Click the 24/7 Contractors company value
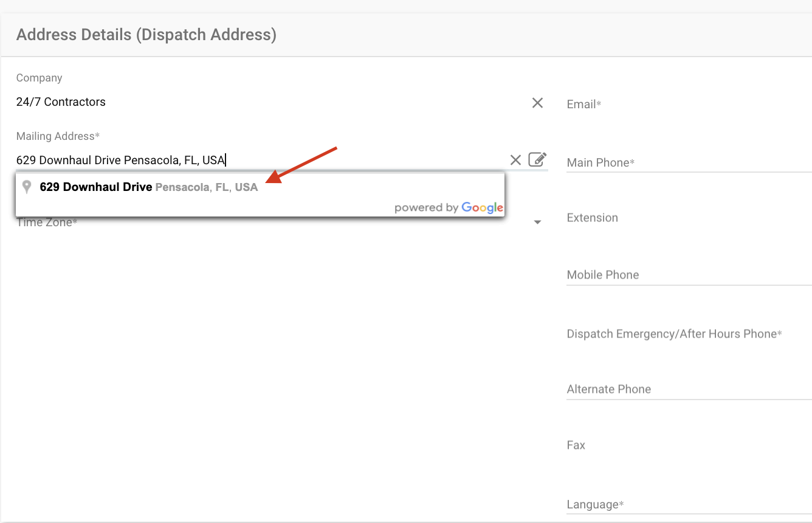The width and height of the screenshot is (812, 523). coord(61,102)
